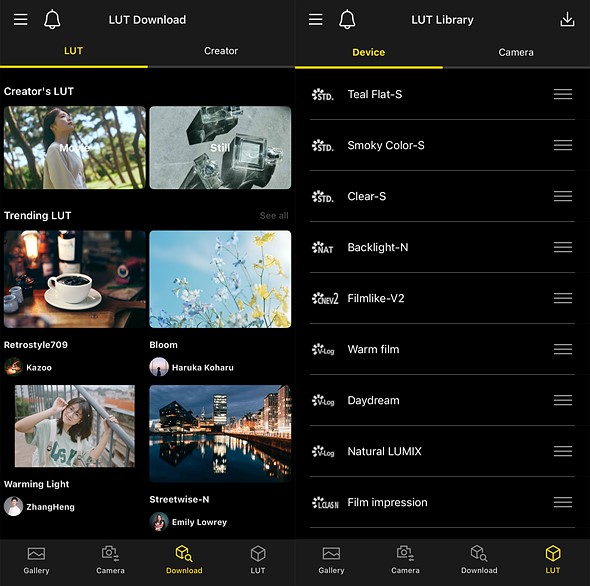
Task: Open Streetwise-N city night thumbnail
Action: tap(220, 433)
